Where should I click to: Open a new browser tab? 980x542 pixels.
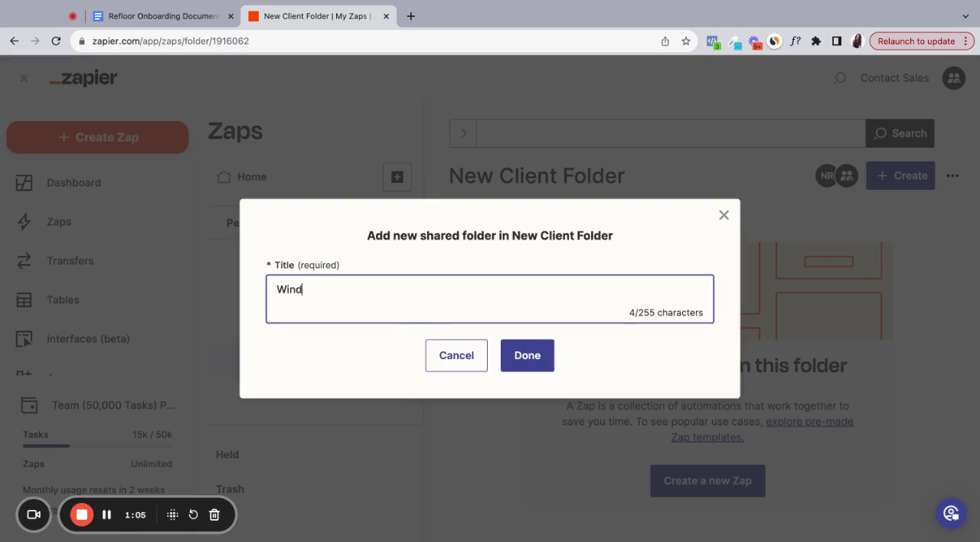pyautogui.click(x=410, y=16)
